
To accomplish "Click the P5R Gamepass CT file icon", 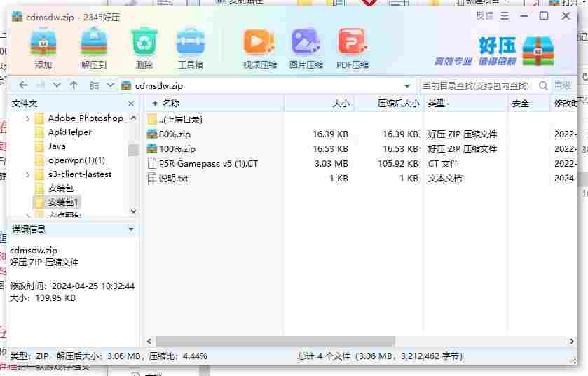I will coord(152,164).
